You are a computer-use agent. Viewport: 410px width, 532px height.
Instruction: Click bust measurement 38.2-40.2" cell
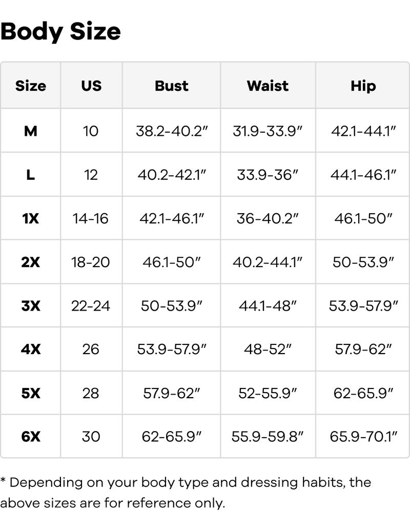[x=171, y=131]
